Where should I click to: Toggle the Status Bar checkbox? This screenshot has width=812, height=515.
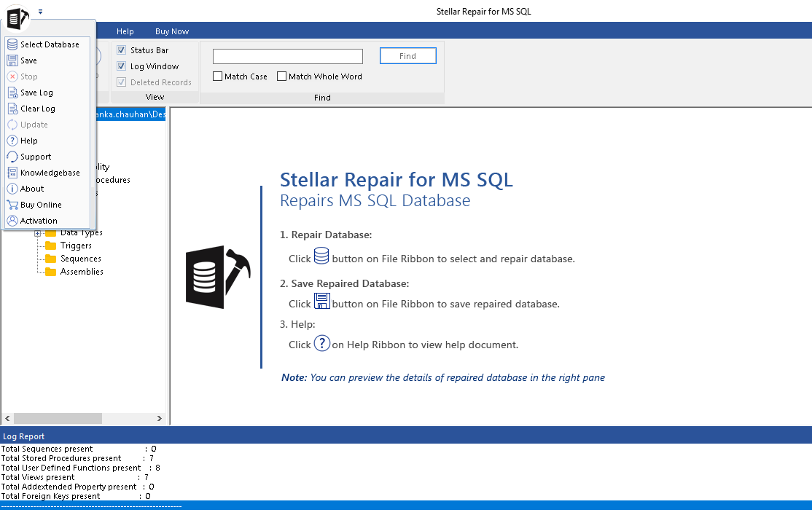(122, 50)
